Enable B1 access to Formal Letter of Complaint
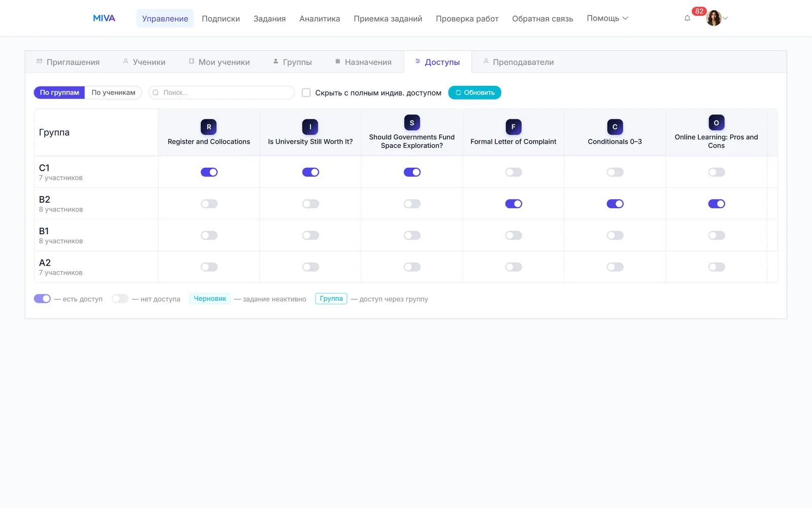 click(x=514, y=235)
